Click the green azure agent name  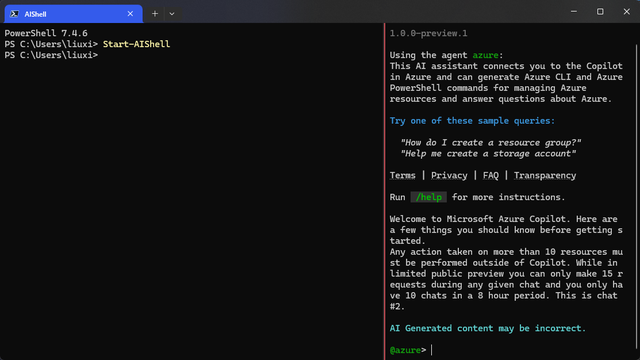click(485, 55)
